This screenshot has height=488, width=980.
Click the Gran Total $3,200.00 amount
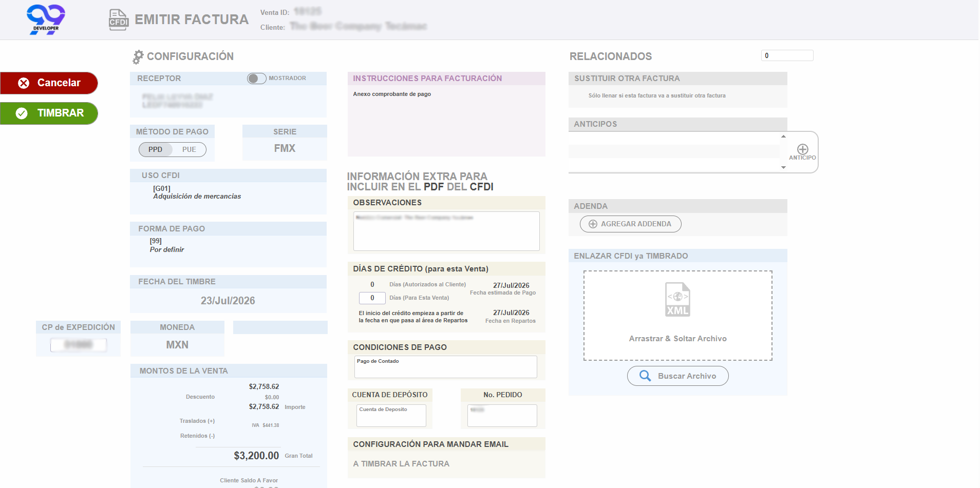256,456
